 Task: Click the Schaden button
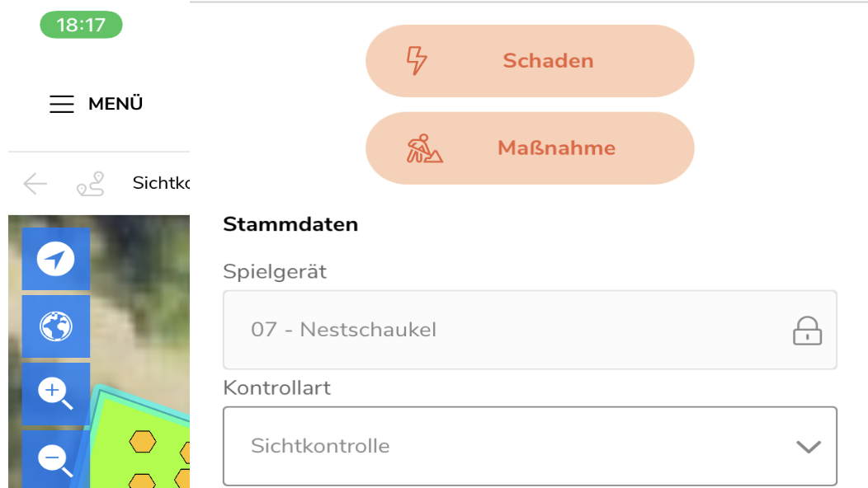[x=530, y=61]
